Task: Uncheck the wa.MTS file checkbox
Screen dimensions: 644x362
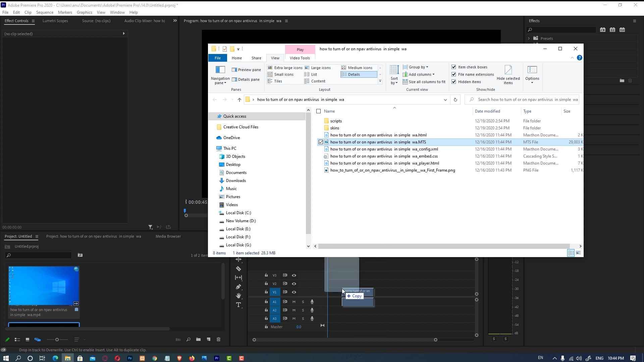Action: pyautogui.click(x=321, y=142)
